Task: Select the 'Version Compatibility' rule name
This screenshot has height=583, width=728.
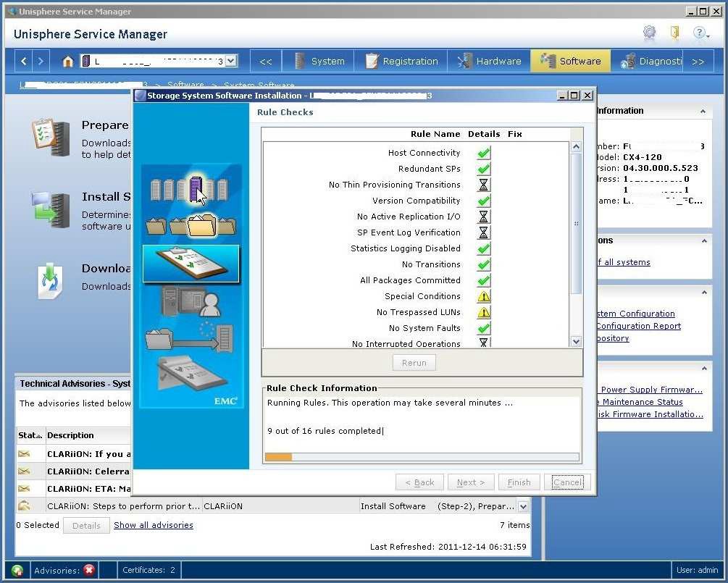Action: coord(416,201)
